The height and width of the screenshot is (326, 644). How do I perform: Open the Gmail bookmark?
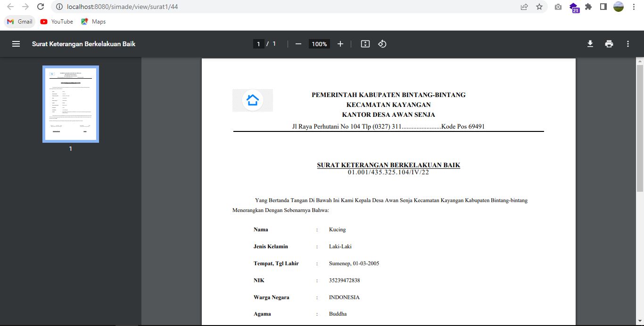click(20, 22)
